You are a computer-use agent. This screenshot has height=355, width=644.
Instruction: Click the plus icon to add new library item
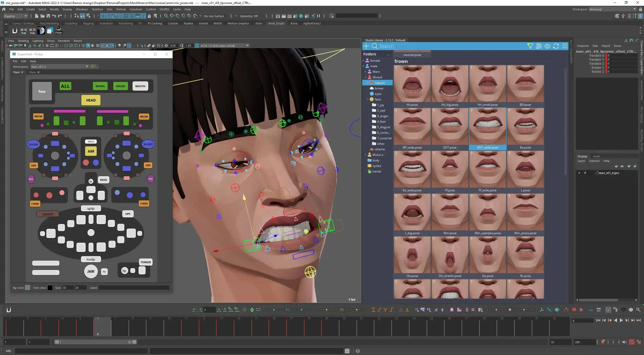click(x=366, y=46)
